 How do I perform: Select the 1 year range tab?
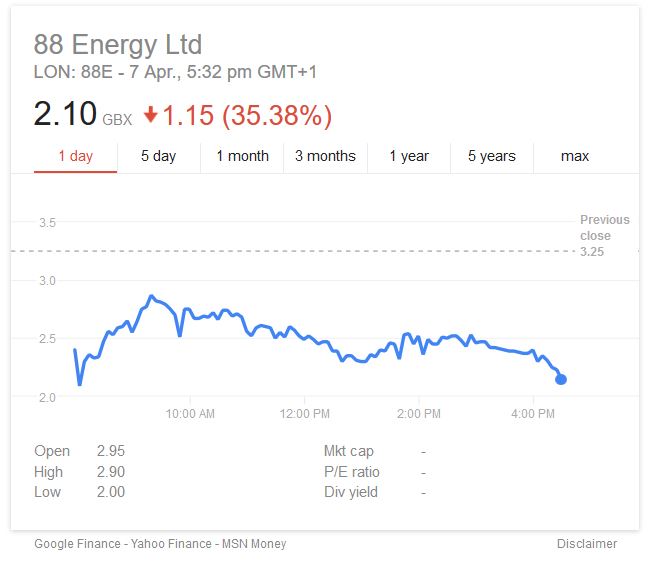pos(409,156)
